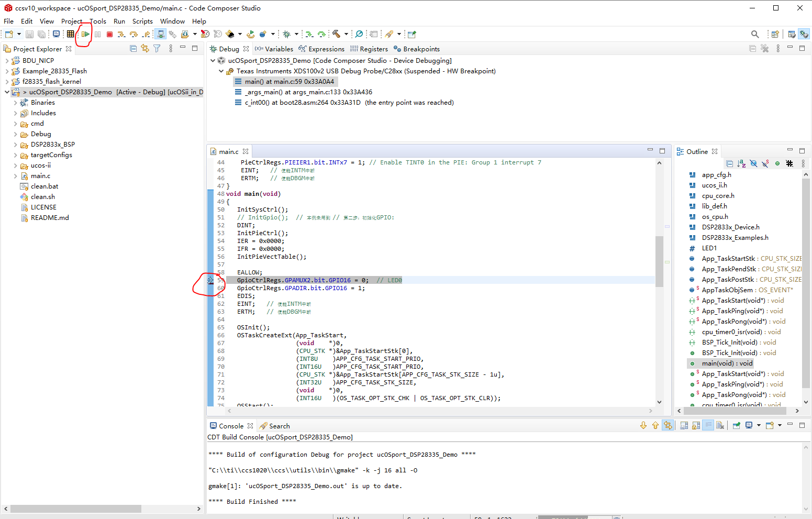Click the Suspend debug button

pos(98,34)
